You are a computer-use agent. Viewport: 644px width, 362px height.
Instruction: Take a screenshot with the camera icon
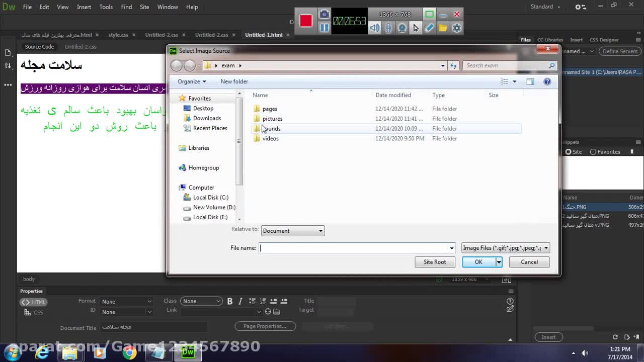(324, 15)
